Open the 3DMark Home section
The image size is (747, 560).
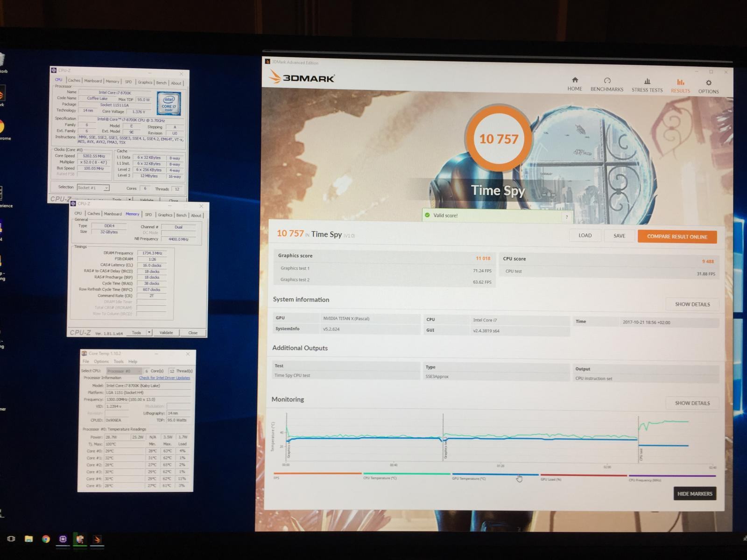(575, 84)
